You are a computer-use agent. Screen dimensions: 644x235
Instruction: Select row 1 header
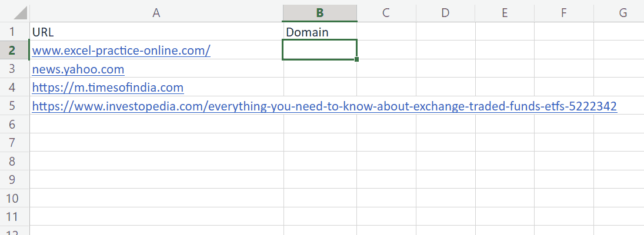point(14,32)
